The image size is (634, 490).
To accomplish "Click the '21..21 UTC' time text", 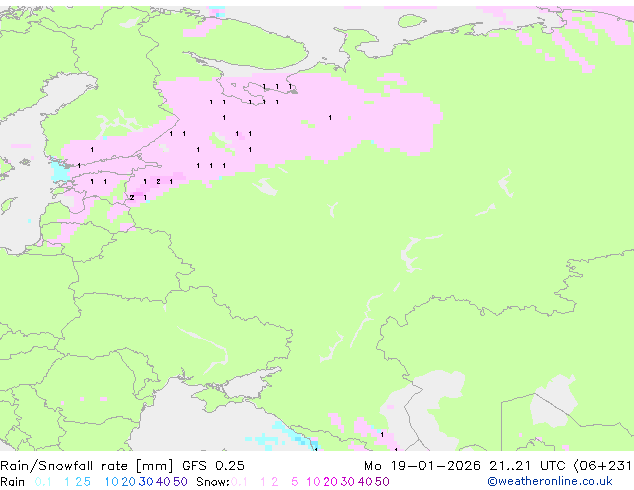I will pyautogui.click(x=526, y=466).
